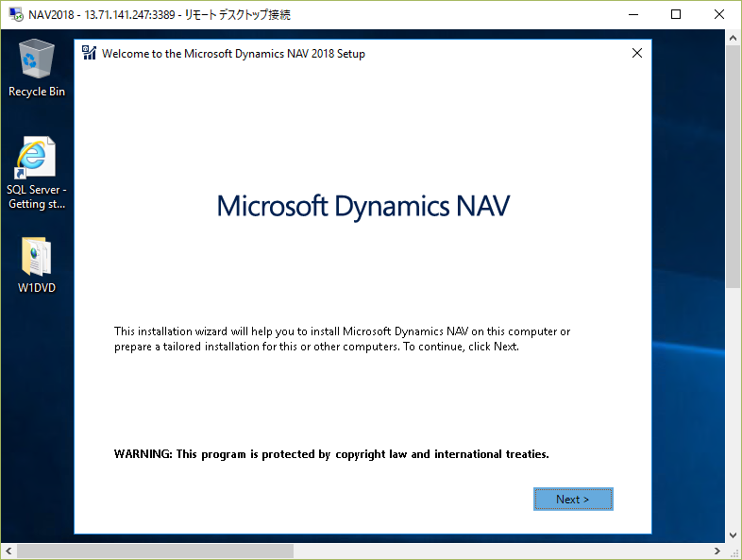Click the WARNING copyright notice text
This screenshot has width=742, height=560.
click(331, 454)
